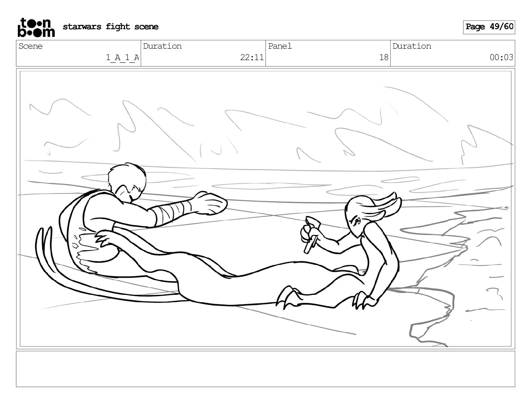Click the Toon Boom logo
532x411 pixels.
point(36,27)
